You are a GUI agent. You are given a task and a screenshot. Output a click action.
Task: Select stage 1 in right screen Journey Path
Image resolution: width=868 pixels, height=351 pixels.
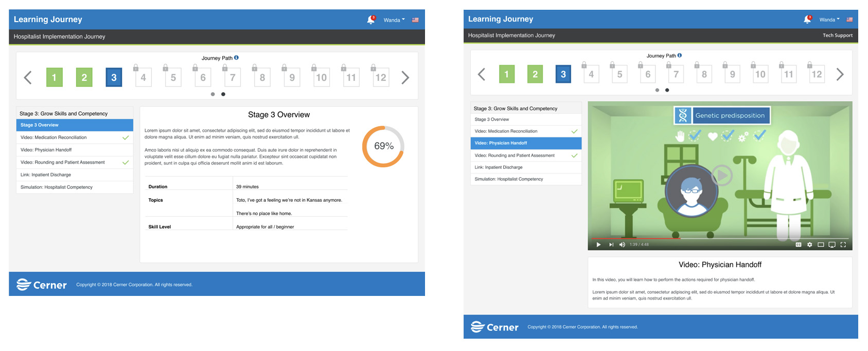coord(507,75)
